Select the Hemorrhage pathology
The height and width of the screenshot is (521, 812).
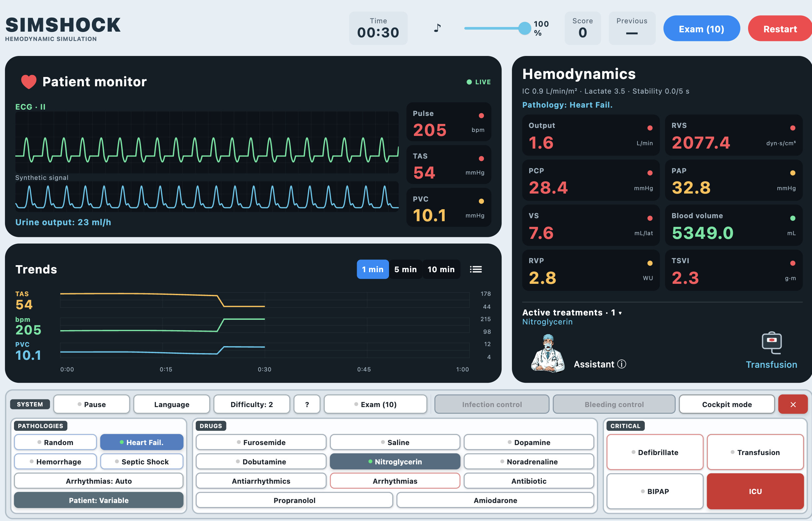[56, 462]
